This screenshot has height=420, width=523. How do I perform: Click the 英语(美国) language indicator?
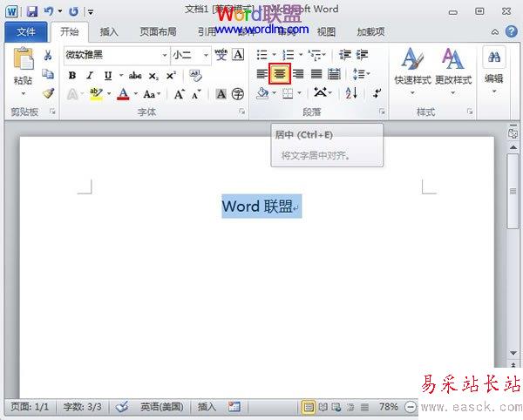162,407
